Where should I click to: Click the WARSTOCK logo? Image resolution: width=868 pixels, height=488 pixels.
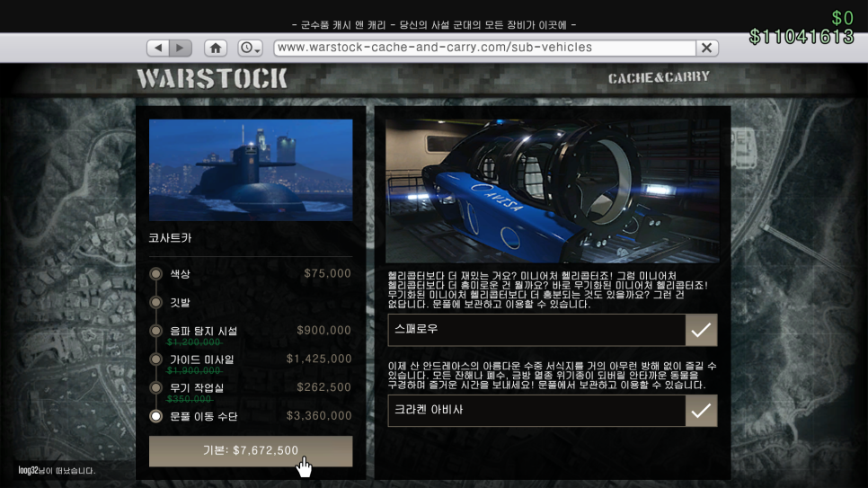coord(212,79)
